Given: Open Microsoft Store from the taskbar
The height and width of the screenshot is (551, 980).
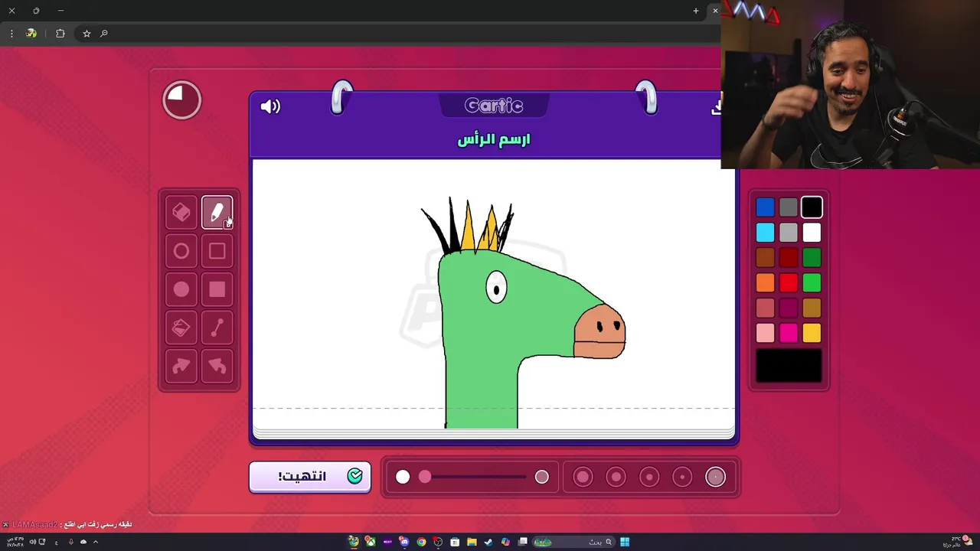Looking at the screenshot, I should [x=455, y=542].
